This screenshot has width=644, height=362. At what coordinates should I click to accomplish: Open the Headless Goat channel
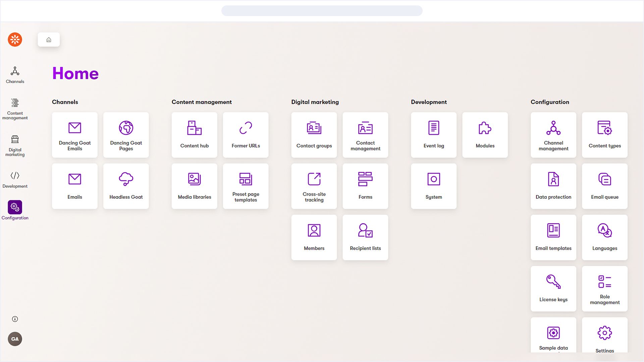point(126,186)
